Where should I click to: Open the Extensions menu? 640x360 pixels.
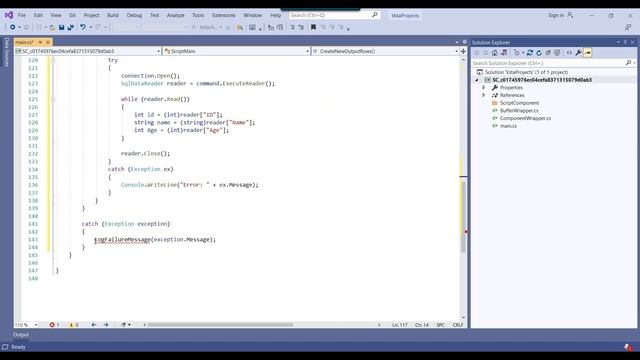click(224, 15)
